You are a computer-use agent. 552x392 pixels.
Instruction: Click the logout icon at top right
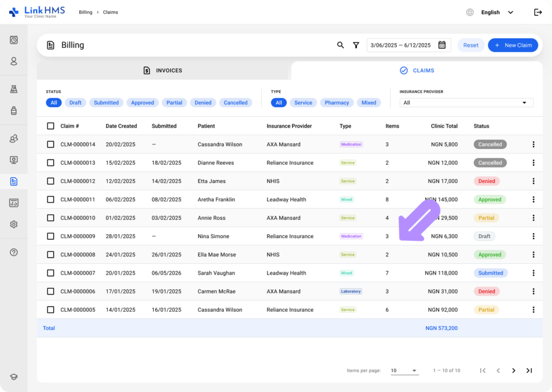pyautogui.click(x=538, y=12)
